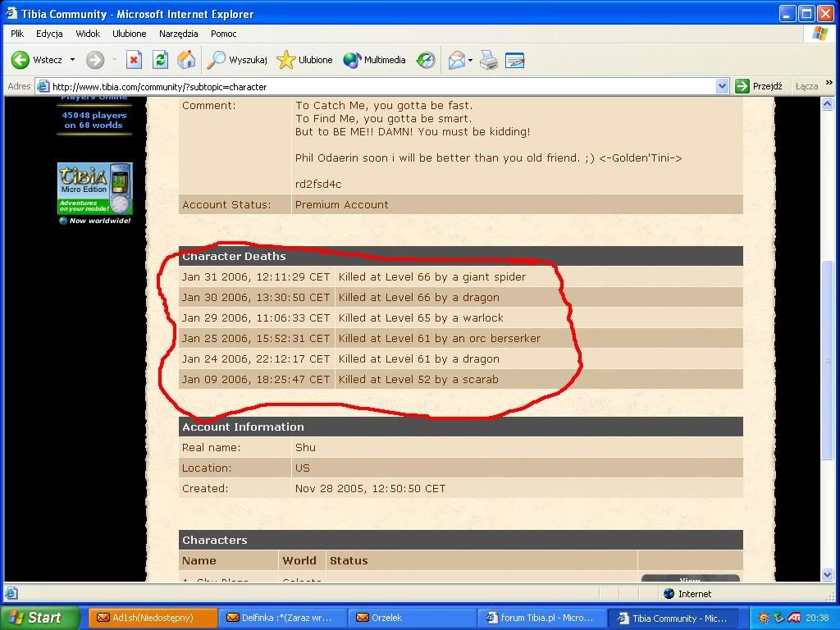Open the Multimedia toolbar button
840x630 pixels.
[374, 59]
